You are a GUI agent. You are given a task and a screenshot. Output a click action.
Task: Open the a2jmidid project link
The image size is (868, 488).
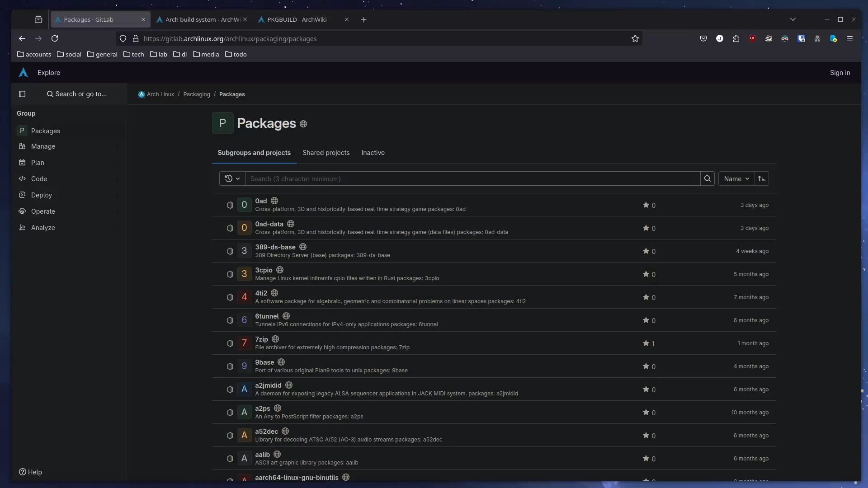tap(268, 385)
